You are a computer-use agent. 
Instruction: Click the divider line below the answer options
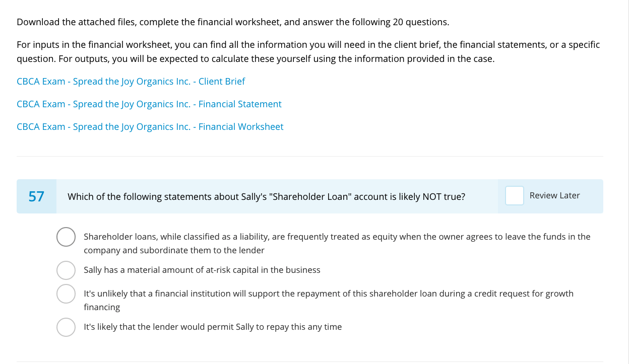tap(309, 361)
